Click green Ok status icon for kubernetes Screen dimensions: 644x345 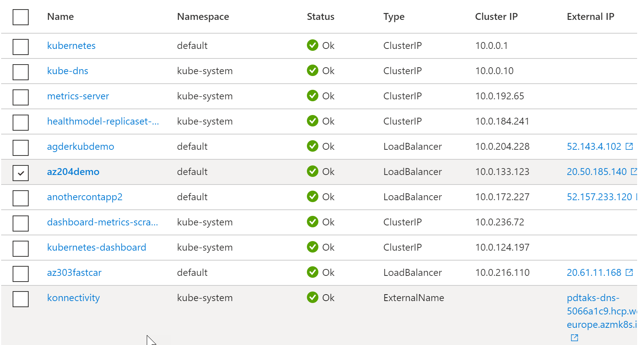tap(312, 45)
